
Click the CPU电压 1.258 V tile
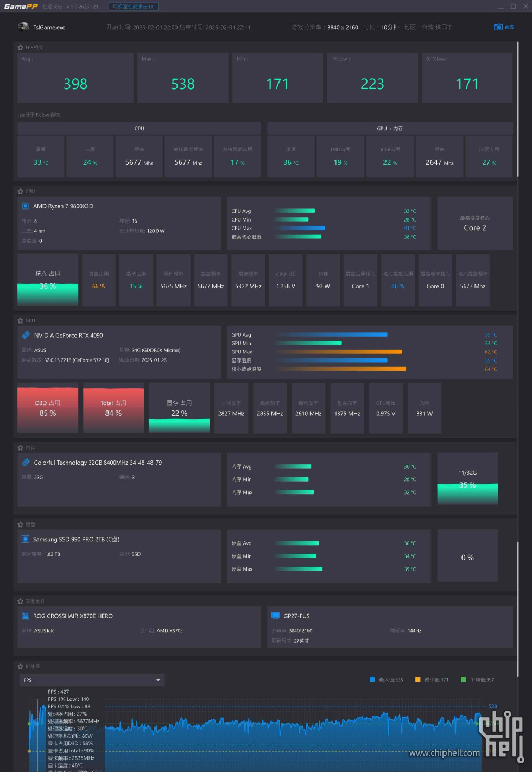pyautogui.click(x=286, y=280)
